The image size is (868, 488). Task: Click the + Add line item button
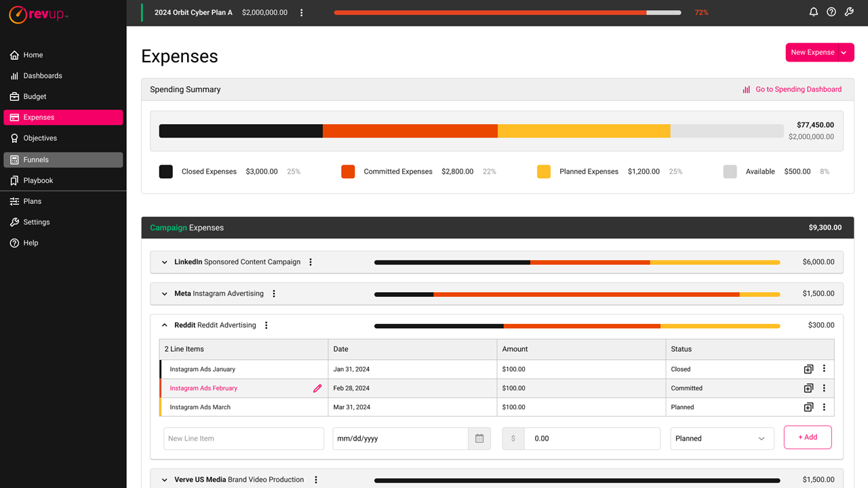[807, 437]
